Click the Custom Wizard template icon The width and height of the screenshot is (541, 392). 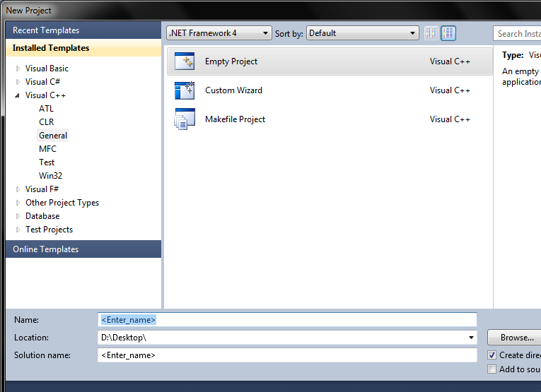coord(185,90)
